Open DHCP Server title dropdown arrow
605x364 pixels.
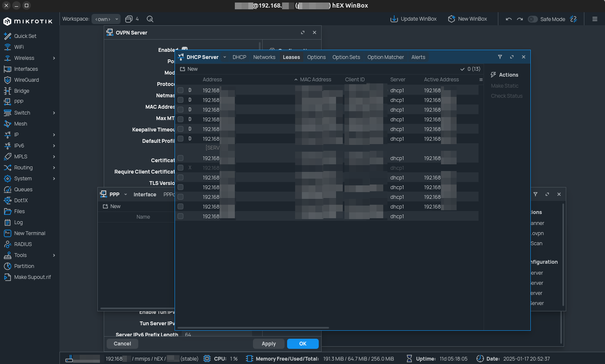click(x=225, y=57)
